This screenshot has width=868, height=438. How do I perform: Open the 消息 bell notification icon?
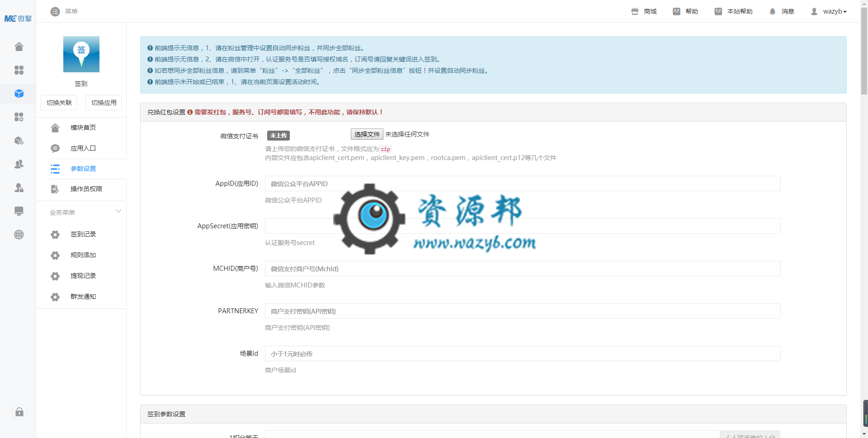pos(772,11)
